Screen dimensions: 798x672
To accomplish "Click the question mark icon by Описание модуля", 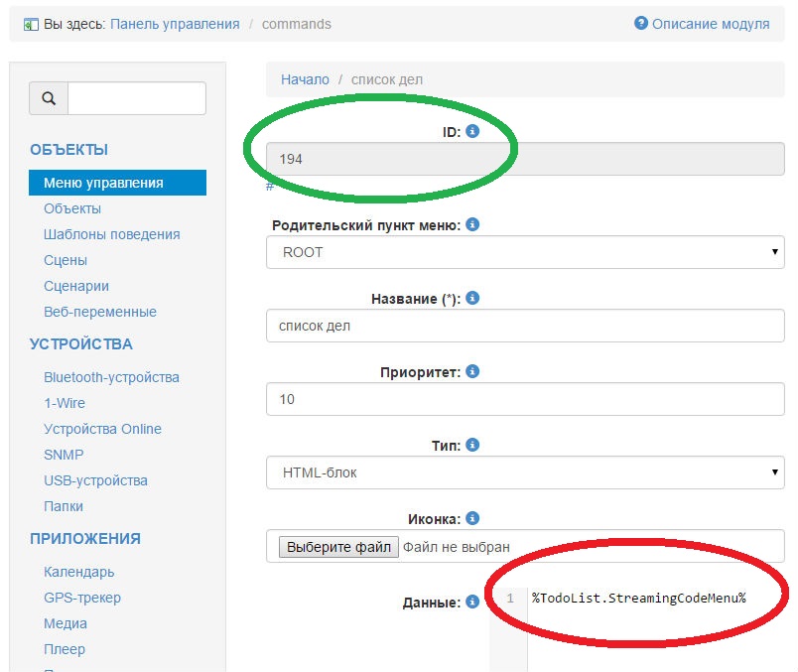I will (x=641, y=23).
